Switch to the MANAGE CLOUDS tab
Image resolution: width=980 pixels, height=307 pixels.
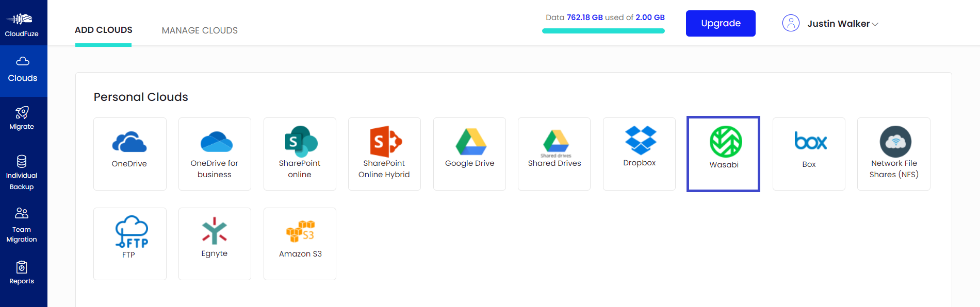pos(200,30)
